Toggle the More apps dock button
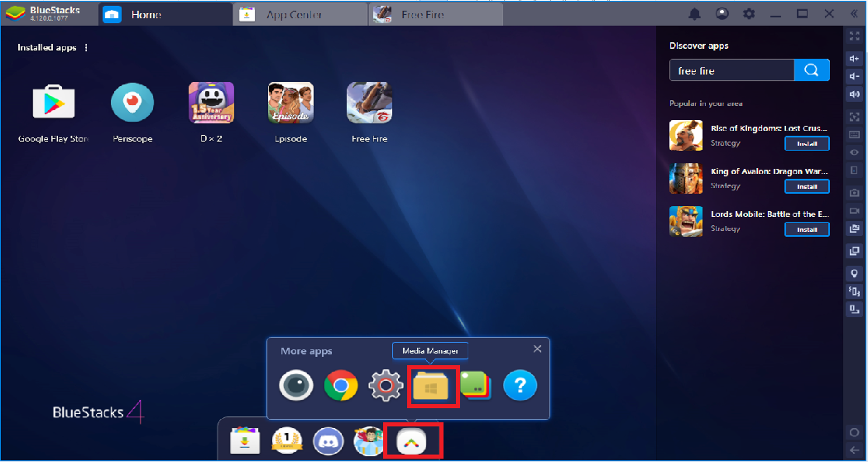Screen dimensions: 868x462 pyautogui.click(x=413, y=441)
